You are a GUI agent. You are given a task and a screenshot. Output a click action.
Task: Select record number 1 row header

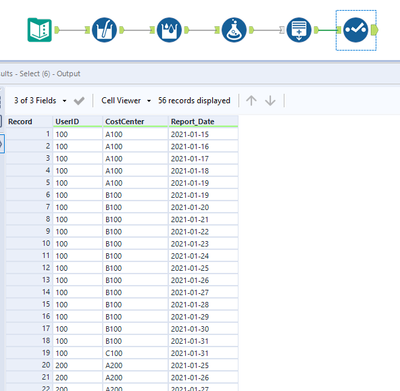(29, 134)
